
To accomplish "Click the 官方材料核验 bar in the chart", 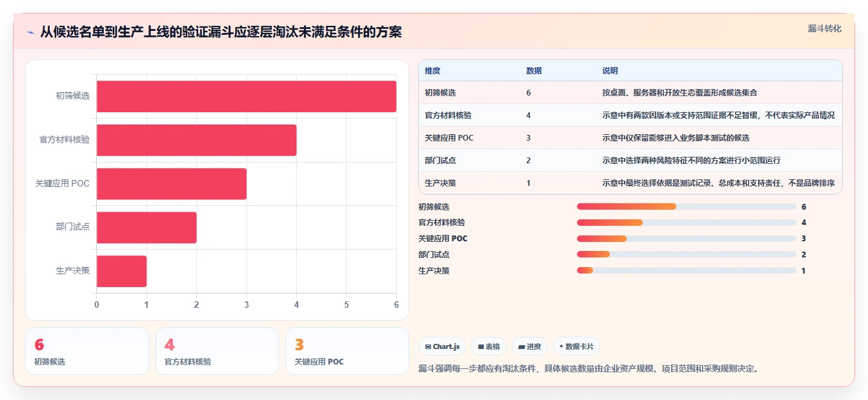I will coord(197,140).
